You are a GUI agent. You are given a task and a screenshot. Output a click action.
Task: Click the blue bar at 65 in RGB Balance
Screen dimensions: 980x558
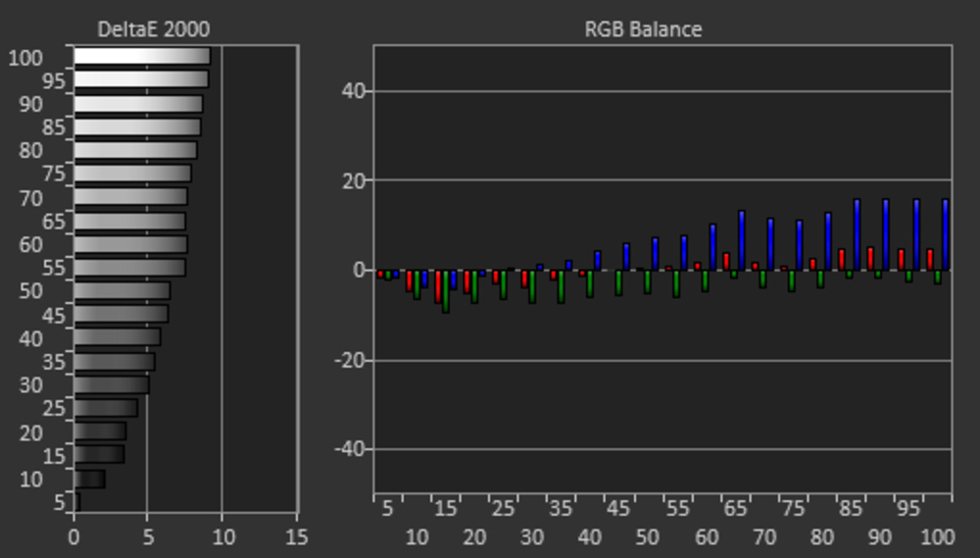click(742, 240)
